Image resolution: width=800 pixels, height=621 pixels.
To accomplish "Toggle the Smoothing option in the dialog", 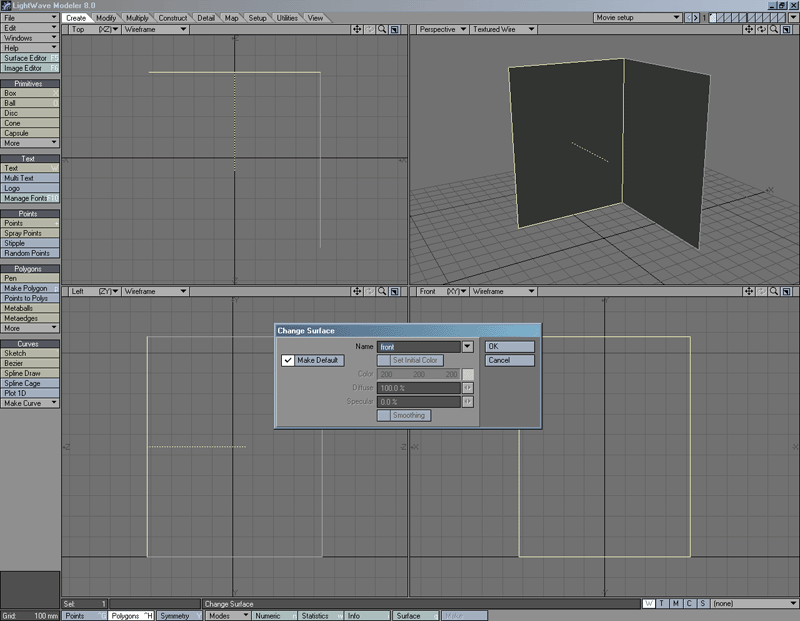I will [404, 414].
